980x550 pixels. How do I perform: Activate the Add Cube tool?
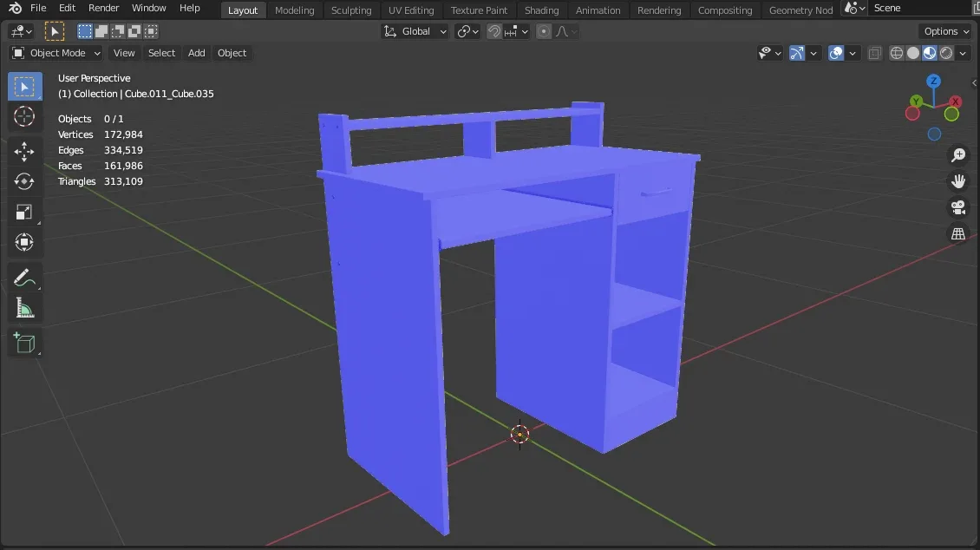[24, 342]
